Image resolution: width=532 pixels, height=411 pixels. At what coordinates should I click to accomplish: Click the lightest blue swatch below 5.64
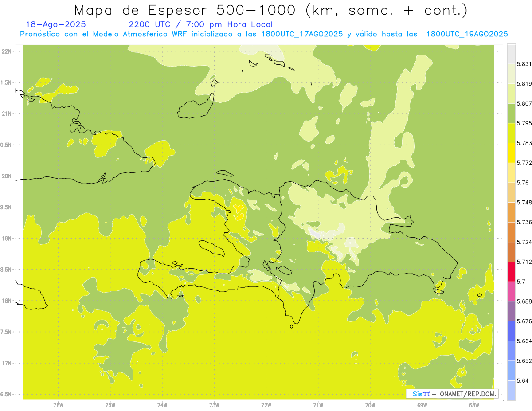click(511, 391)
